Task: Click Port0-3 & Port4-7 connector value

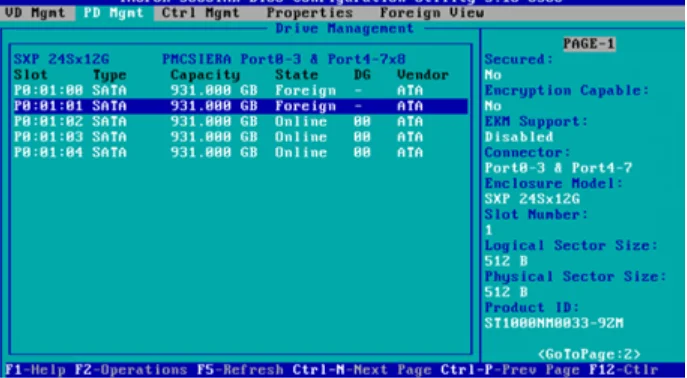Action: (x=558, y=168)
